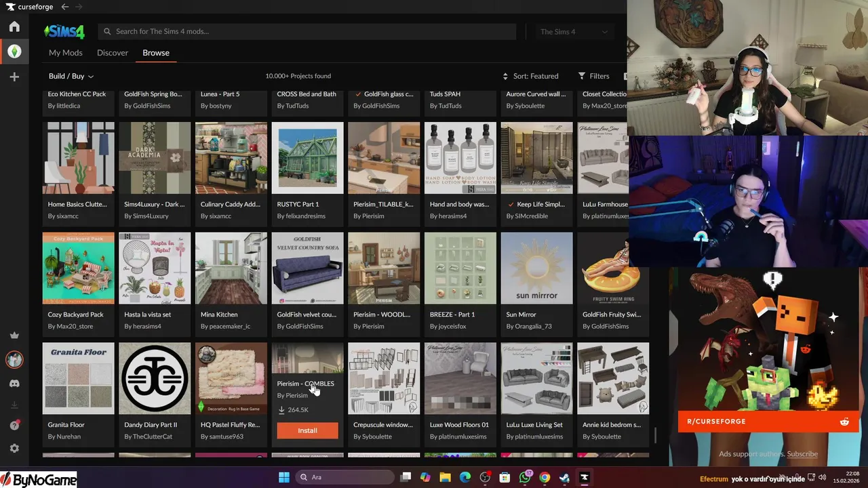868x488 pixels.
Task: Switch to the My Mods tab
Action: pos(66,53)
